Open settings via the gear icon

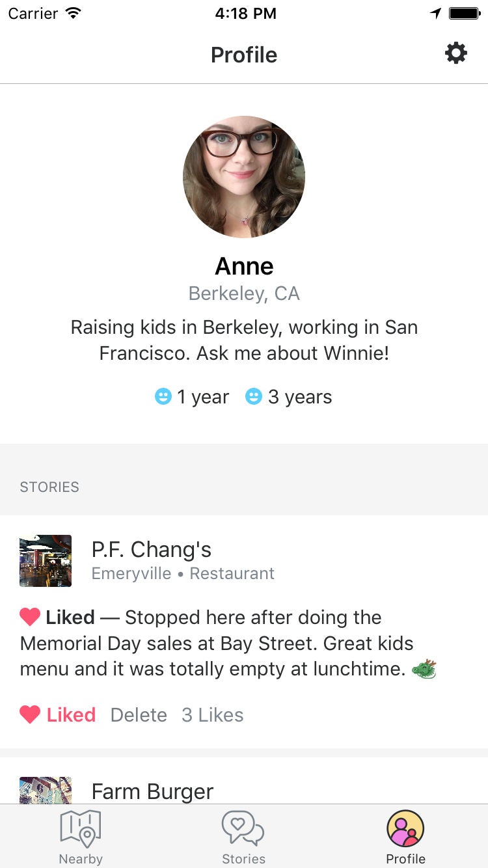click(455, 53)
